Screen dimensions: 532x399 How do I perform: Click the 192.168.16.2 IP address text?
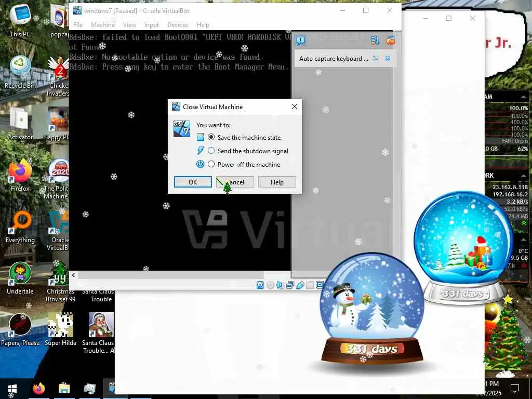[x=510, y=194]
